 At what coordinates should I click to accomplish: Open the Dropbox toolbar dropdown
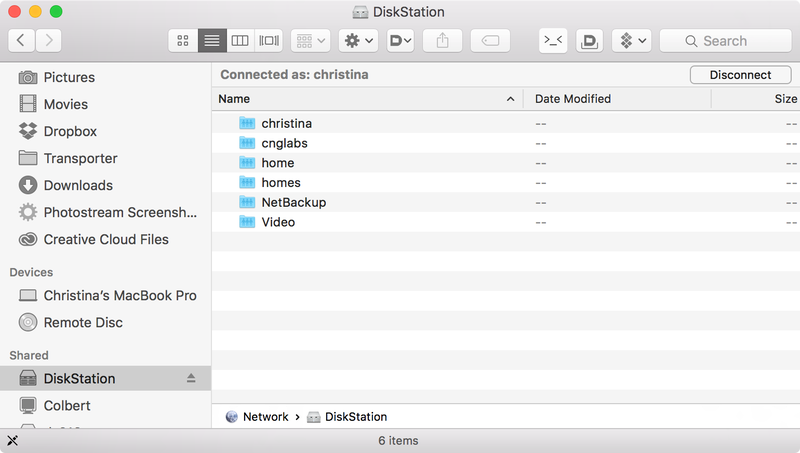click(632, 40)
